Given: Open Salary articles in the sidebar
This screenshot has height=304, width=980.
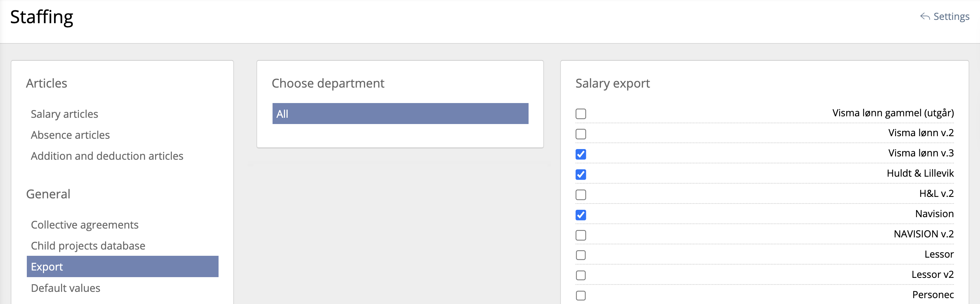Looking at the screenshot, I should [x=64, y=114].
